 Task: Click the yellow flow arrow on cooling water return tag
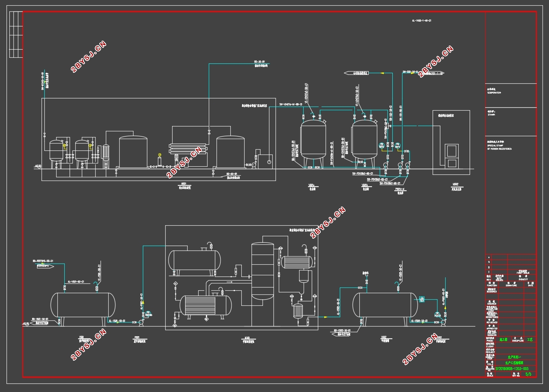[382, 73]
